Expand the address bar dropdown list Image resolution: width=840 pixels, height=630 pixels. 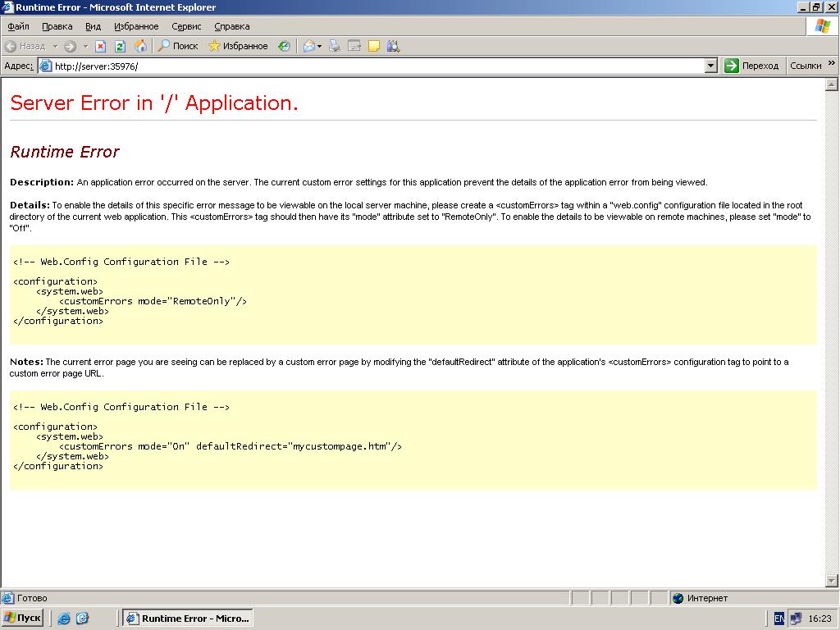pyautogui.click(x=711, y=66)
